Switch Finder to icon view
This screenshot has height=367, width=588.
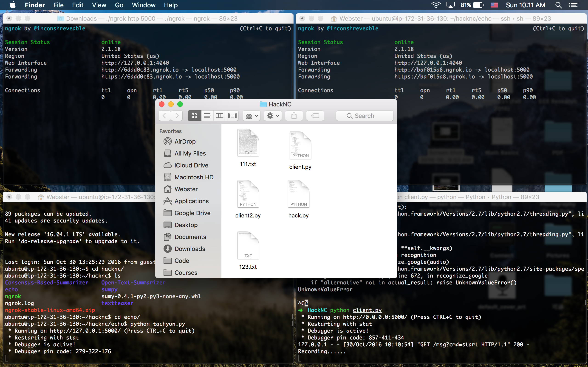click(x=194, y=116)
